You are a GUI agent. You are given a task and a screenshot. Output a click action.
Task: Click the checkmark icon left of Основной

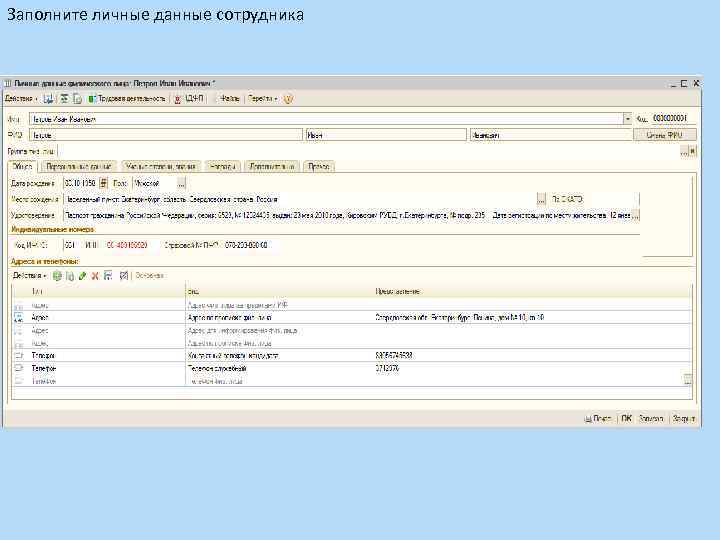coord(124,276)
